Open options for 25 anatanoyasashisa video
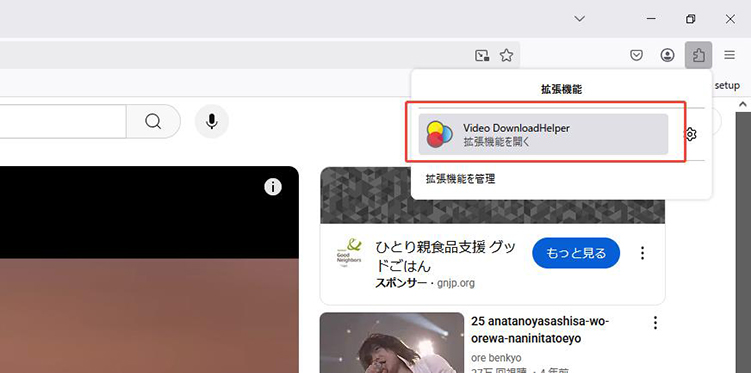The height and width of the screenshot is (373, 751). coord(656,323)
